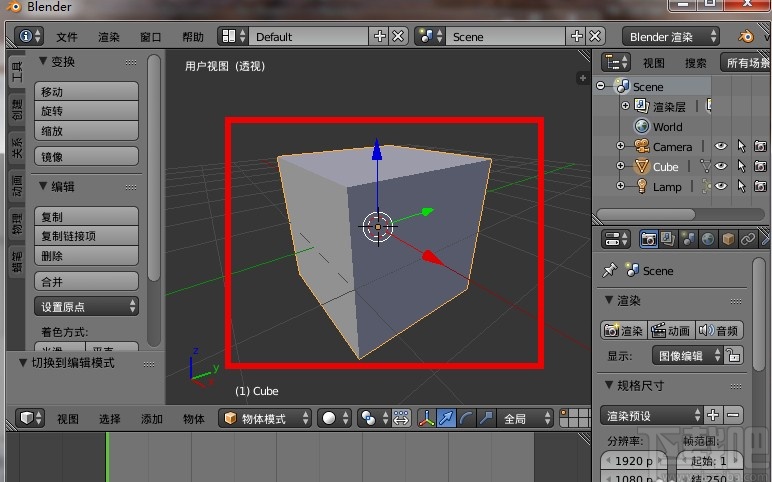Toggle the 3D manipulator widget
The height and width of the screenshot is (482, 772).
426,418
